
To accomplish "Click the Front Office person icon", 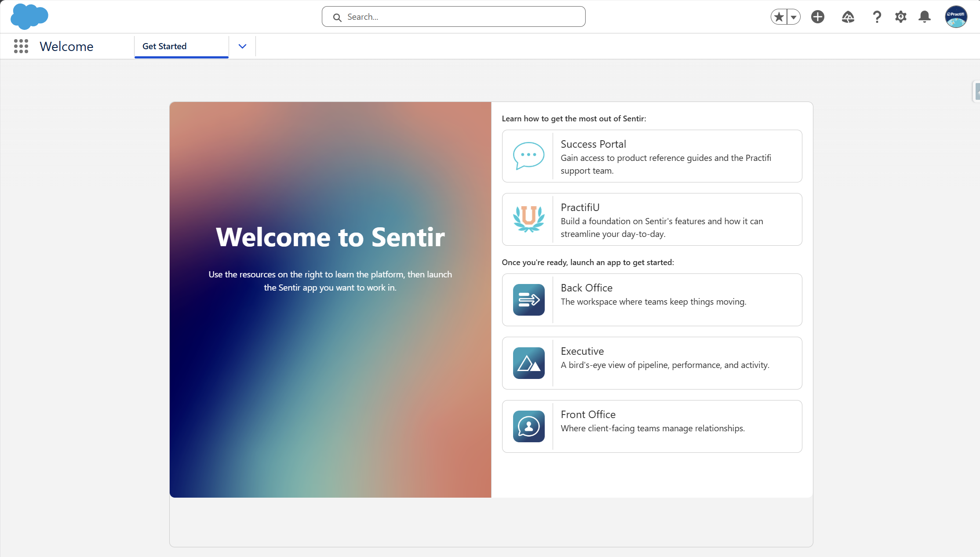I will [528, 426].
